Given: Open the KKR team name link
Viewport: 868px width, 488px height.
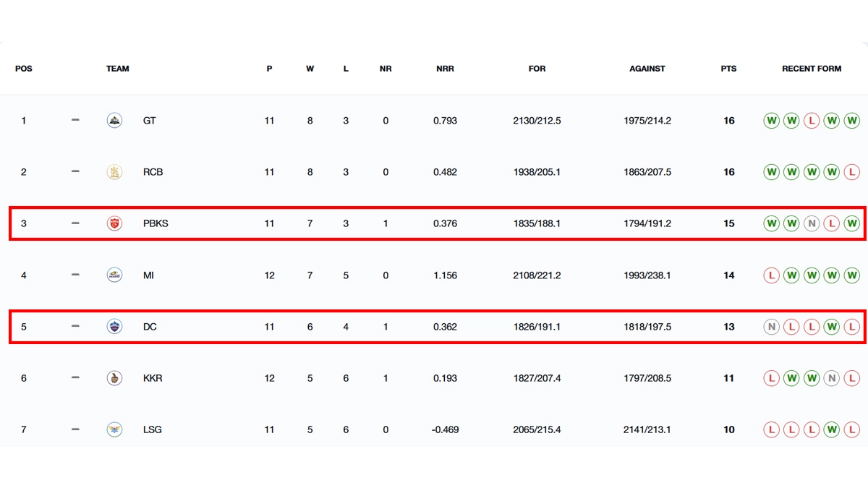Looking at the screenshot, I should [153, 378].
